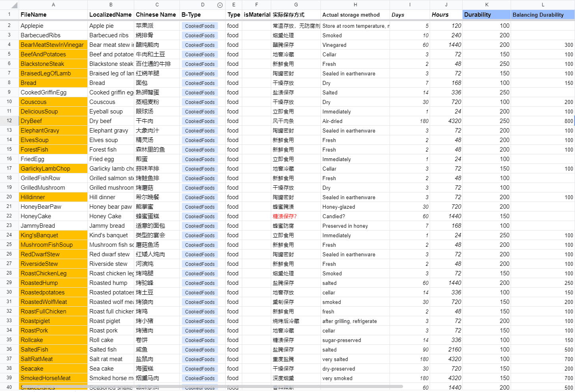575x392 pixels.
Task: Open the CookedFoods dropdown in the BarbecuedRibs row
Action: [200, 35]
